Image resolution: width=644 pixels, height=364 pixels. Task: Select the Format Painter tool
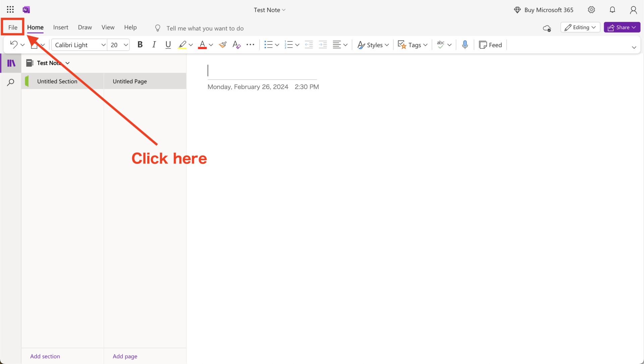223,45
